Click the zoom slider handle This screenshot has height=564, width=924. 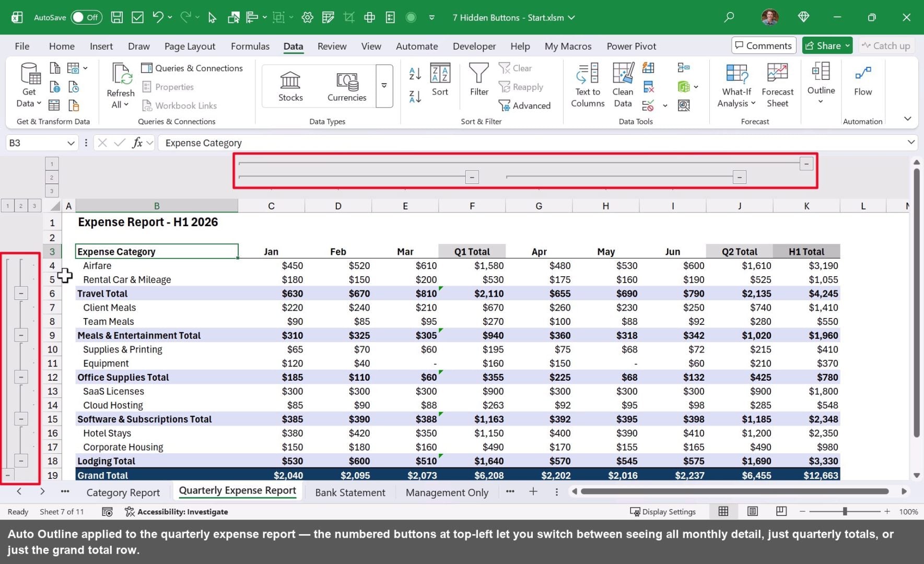pyautogui.click(x=845, y=512)
